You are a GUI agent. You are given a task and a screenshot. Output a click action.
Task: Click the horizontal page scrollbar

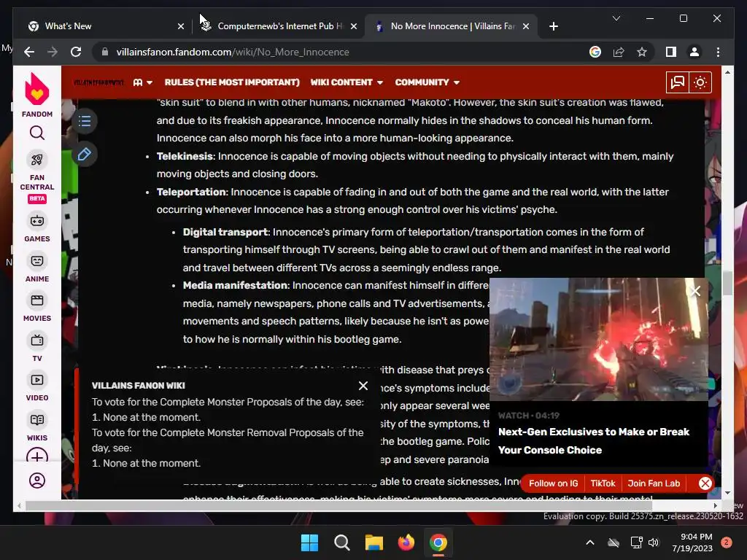pyautogui.click(x=338, y=506)
